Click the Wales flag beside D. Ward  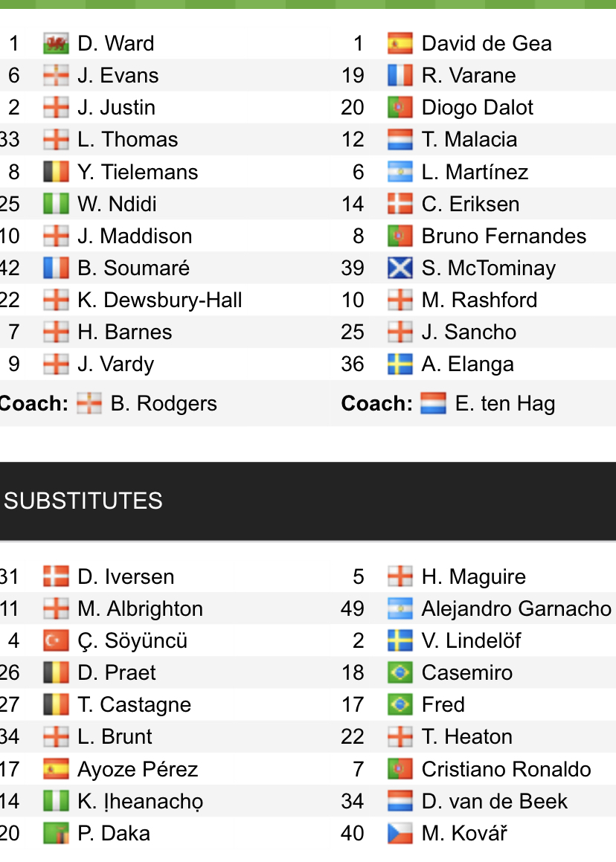pyautogui.click(x=56, y=44)
